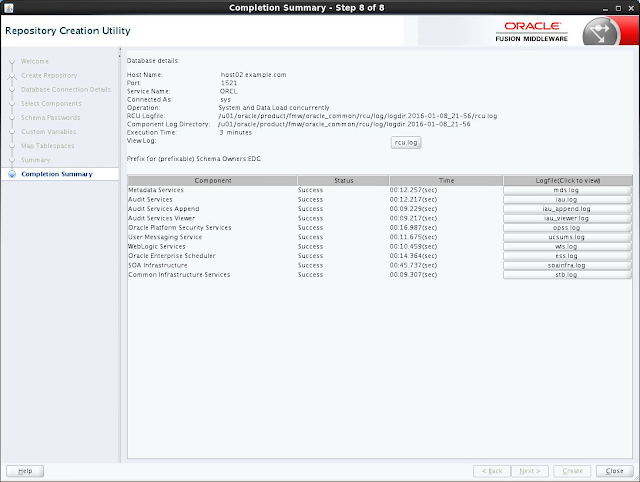Select the Audit Services Append row
The width and height of the screenshot is (640, 482).
point(380,209)
